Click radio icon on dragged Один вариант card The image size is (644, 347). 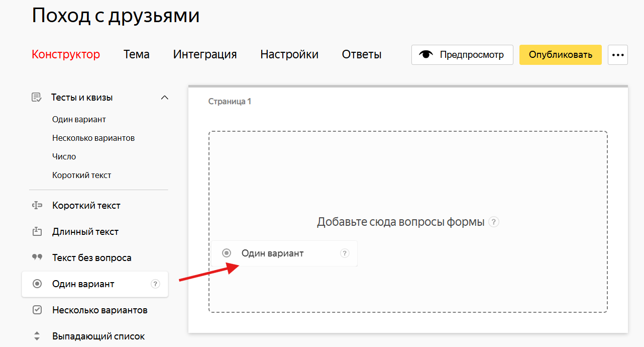[x=227, y=253]
